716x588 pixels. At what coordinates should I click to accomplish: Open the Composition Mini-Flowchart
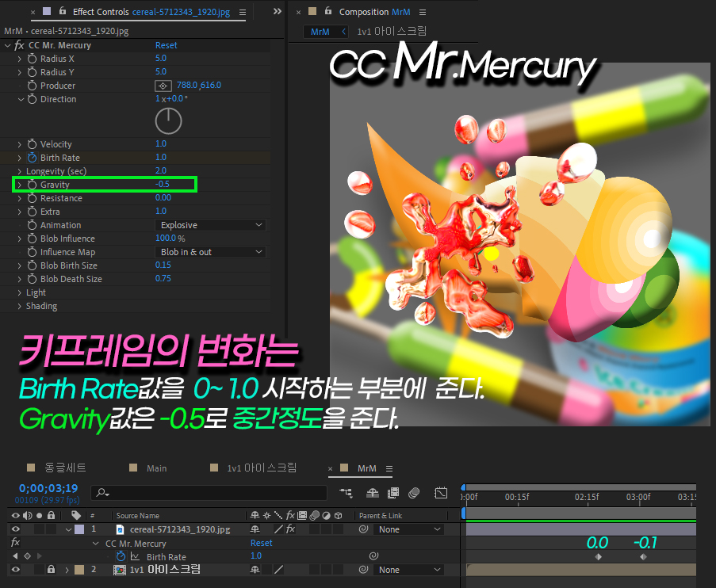pyautogui.click(x=346, y=493)
